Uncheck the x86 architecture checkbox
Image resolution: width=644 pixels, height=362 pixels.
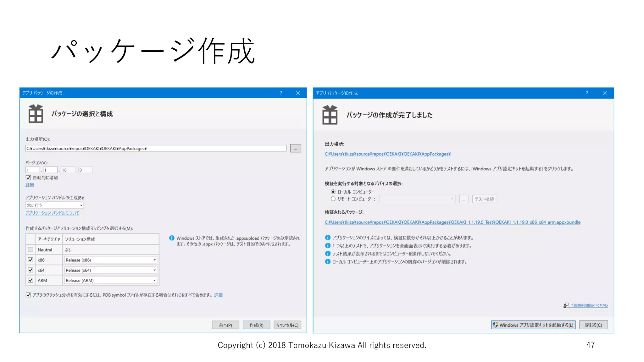[x=31, y=260]
